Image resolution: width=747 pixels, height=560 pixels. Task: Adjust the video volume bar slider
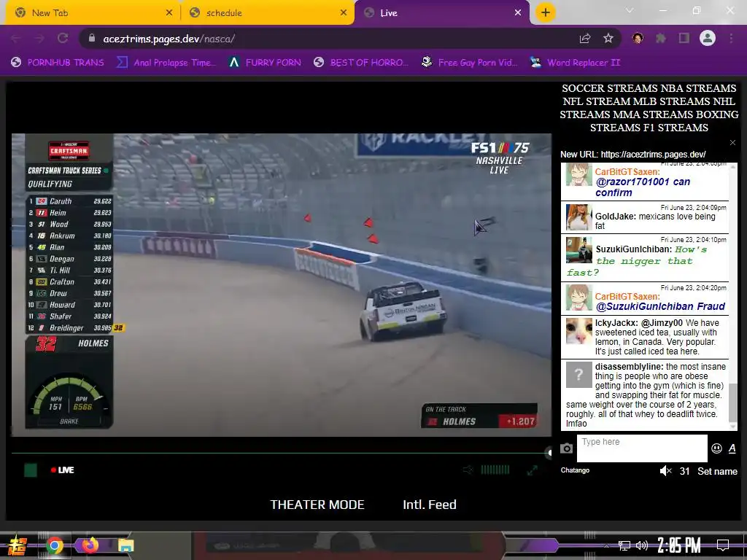pos(495,470)
